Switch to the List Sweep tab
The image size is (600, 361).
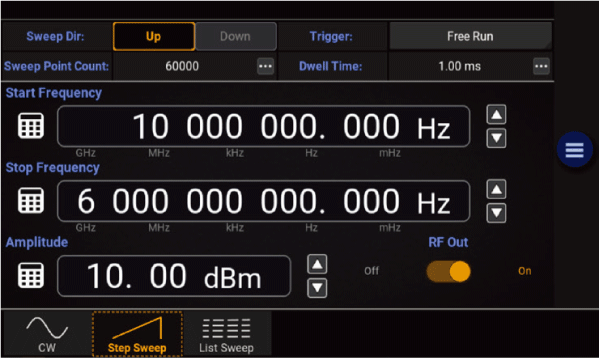(227, 334)
